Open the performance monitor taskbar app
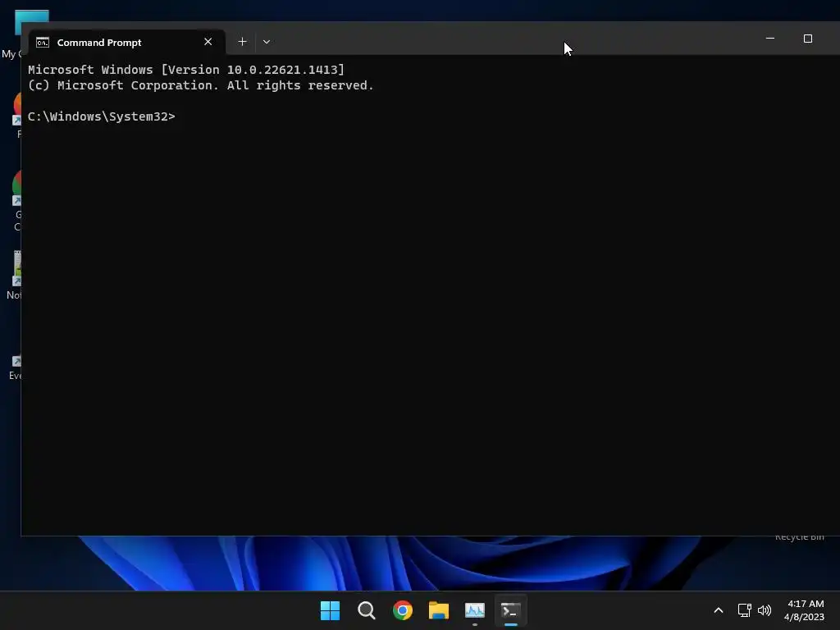 (x=475, y=610)
